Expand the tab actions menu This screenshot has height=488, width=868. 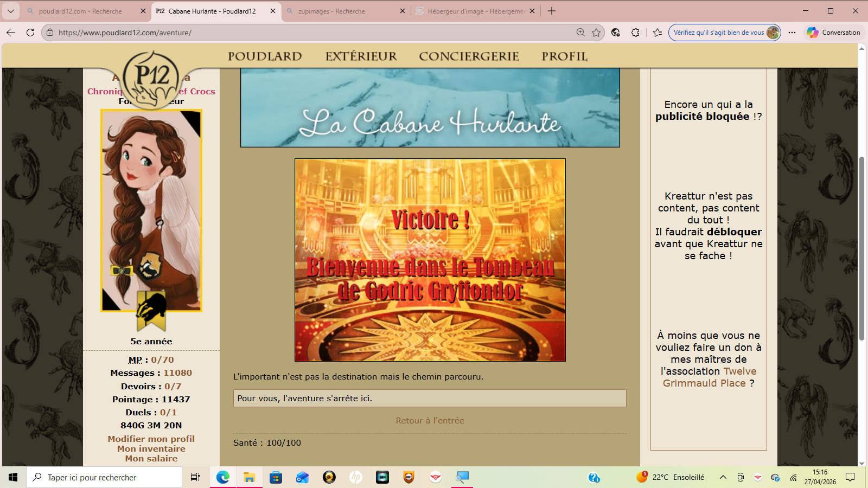click(11, 11)
